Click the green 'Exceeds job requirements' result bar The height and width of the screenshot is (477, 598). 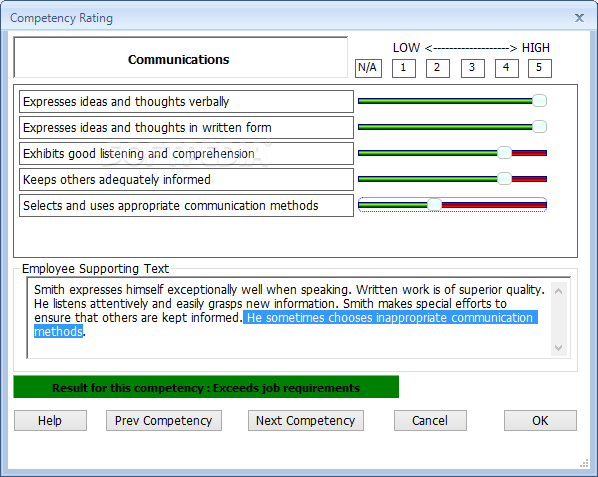[x=206, y=387]
